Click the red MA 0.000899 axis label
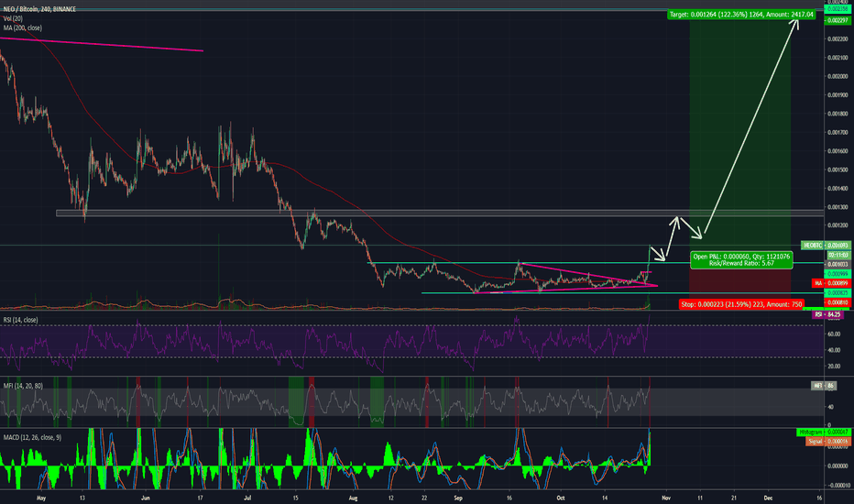Image resolution: width=854 pixels, height=504 pixels. (831, 283)
